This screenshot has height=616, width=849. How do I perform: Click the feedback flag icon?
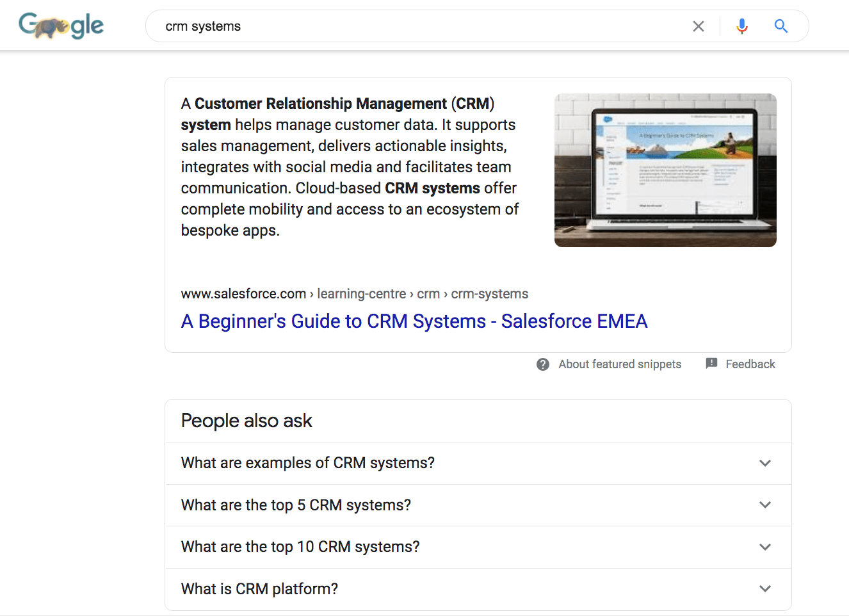pos(711,364)
